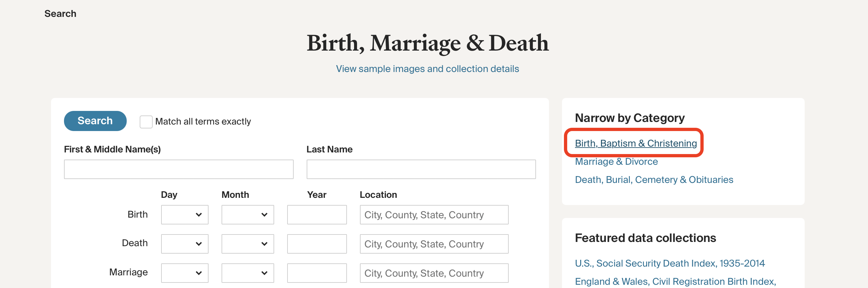This screenshot has height=288, width=868.
Task: Open U.S. Social Security Death Index collection
Action: point(670,263)
